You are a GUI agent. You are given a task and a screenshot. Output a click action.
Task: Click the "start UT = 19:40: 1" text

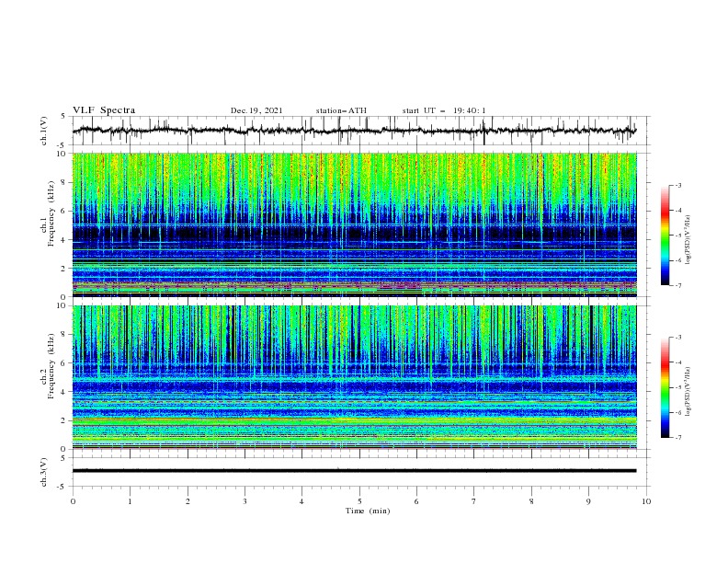[444, 110]
